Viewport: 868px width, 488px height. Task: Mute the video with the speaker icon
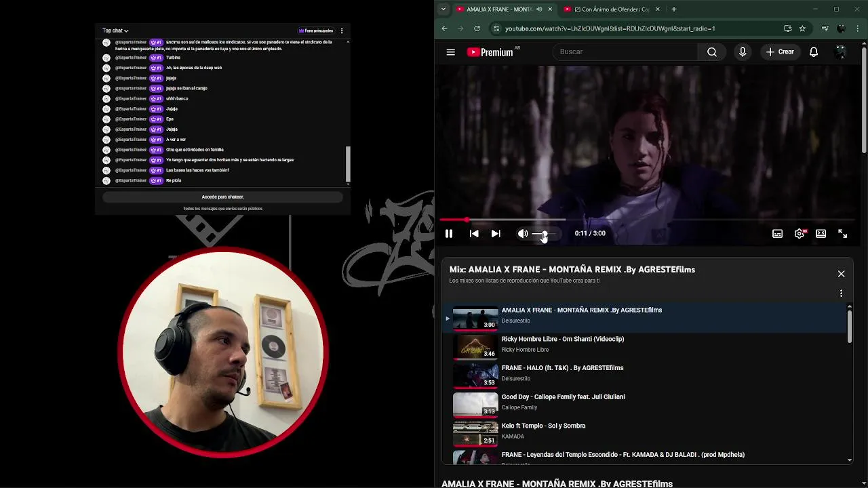point(522,233)
